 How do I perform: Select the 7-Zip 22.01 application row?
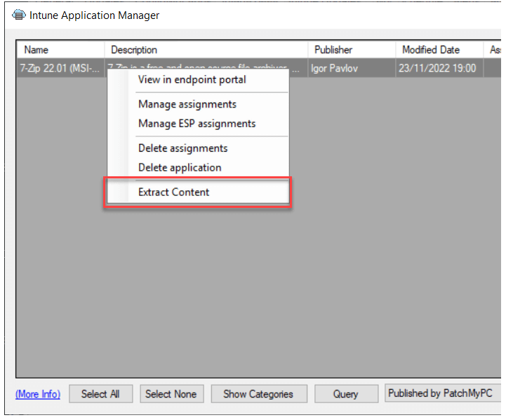coord(259,68)
